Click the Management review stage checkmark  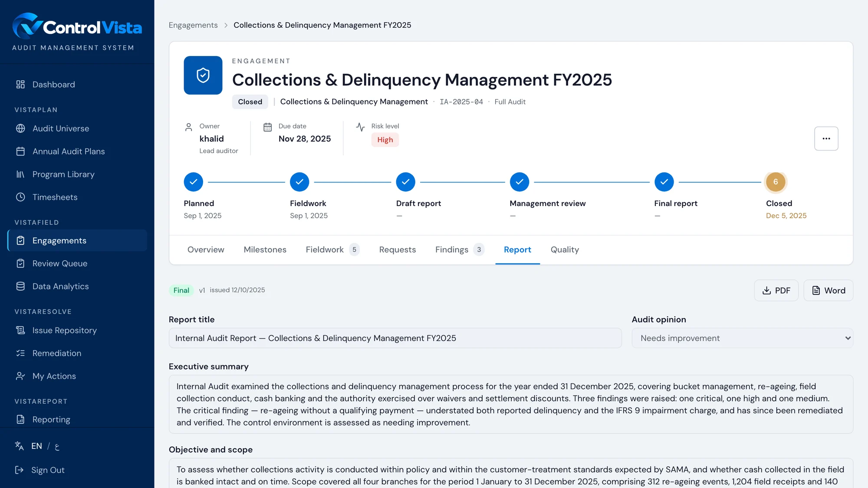tap(519, 182)
